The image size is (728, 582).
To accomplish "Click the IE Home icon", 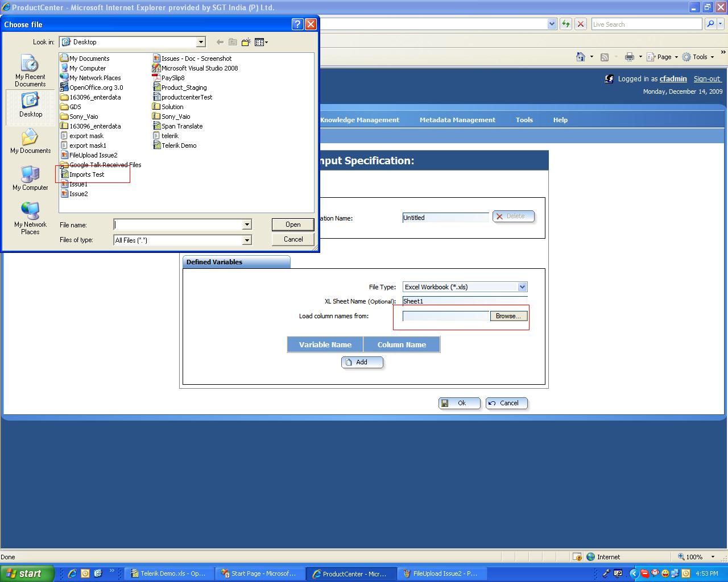I will click(x=581, y=57).
